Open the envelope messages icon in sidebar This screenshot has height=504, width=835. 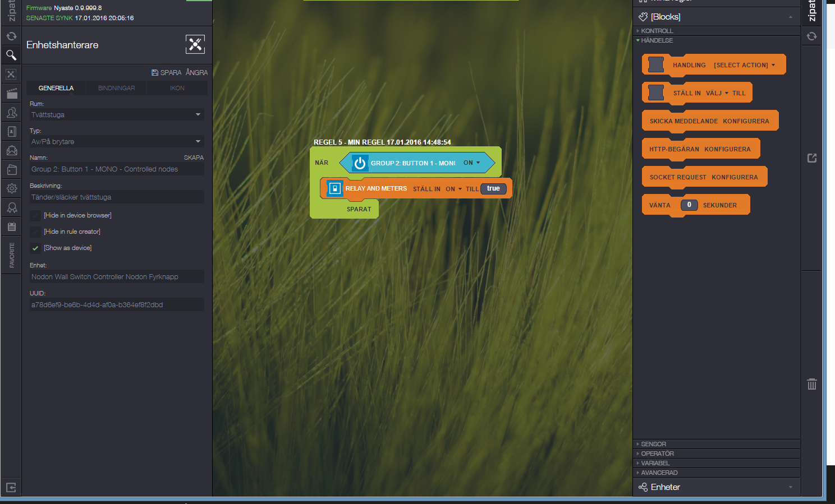point(11,150)
